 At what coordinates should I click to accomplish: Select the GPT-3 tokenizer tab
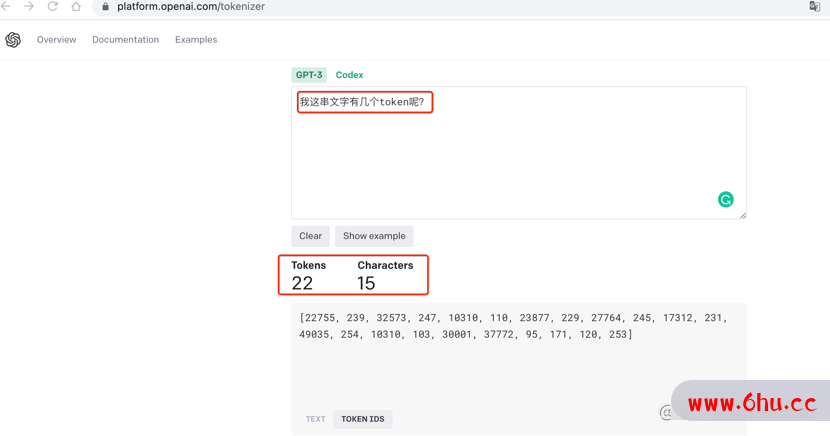click(309, 75)
